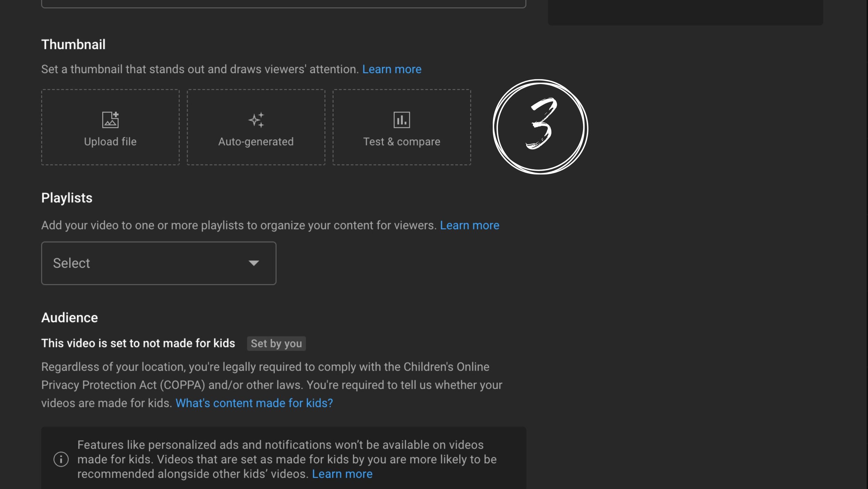Open "What's content made for kids?" link
This screenshot has height=489, width=868.
click(x=254, y=403)
